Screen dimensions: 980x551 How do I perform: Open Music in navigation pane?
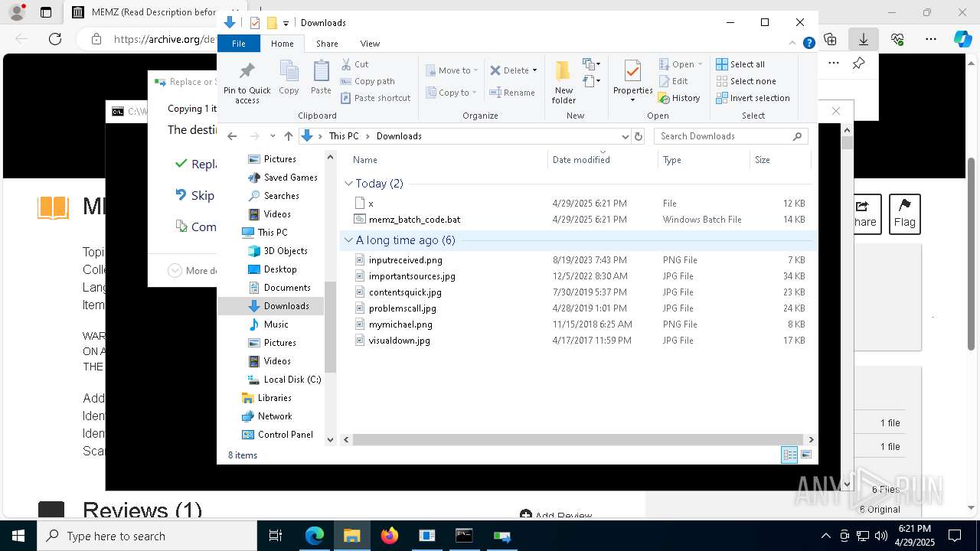(x=276, y=324)
